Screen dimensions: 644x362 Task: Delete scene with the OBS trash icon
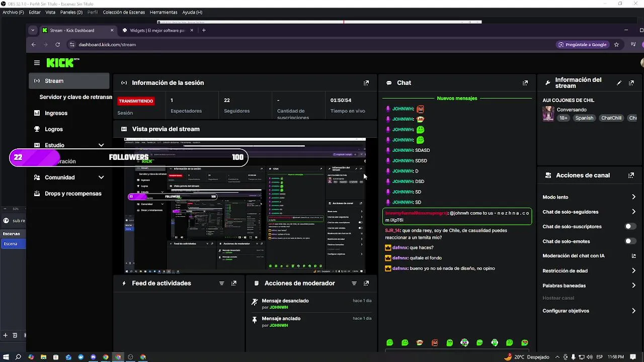(x=15, y=335)
